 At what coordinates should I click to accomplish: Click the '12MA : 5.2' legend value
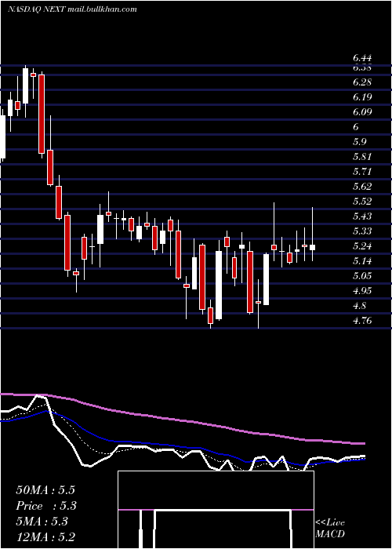pyautogui.click(x=45, y=536)
